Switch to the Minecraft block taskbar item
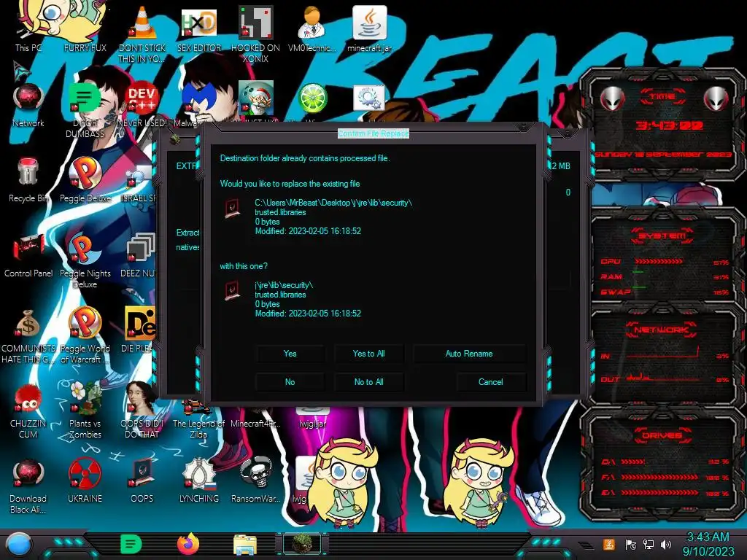 click(302, 544)
